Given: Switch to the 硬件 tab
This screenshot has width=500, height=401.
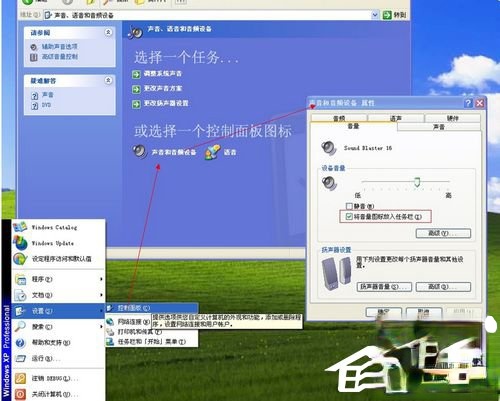Looking at the screenshot, I should 452,118.
